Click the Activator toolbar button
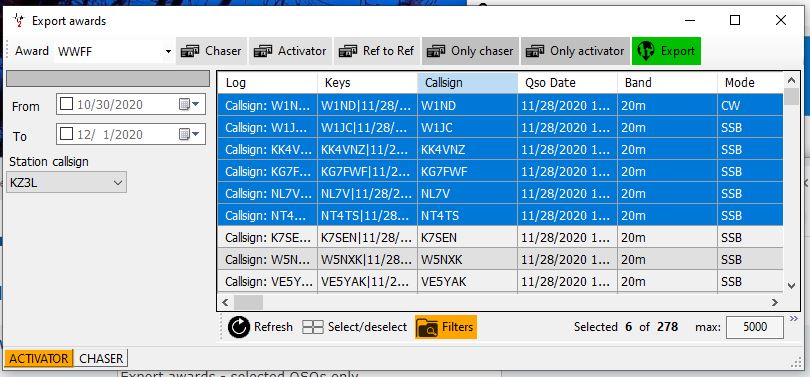Image resolution: width=810 pixels, height=377 pixels. point(291,51)
